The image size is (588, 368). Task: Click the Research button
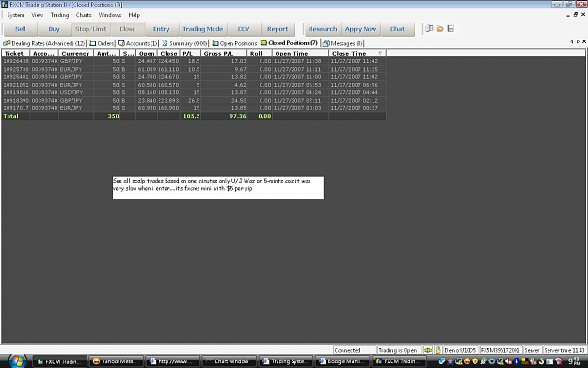point(323,29)
